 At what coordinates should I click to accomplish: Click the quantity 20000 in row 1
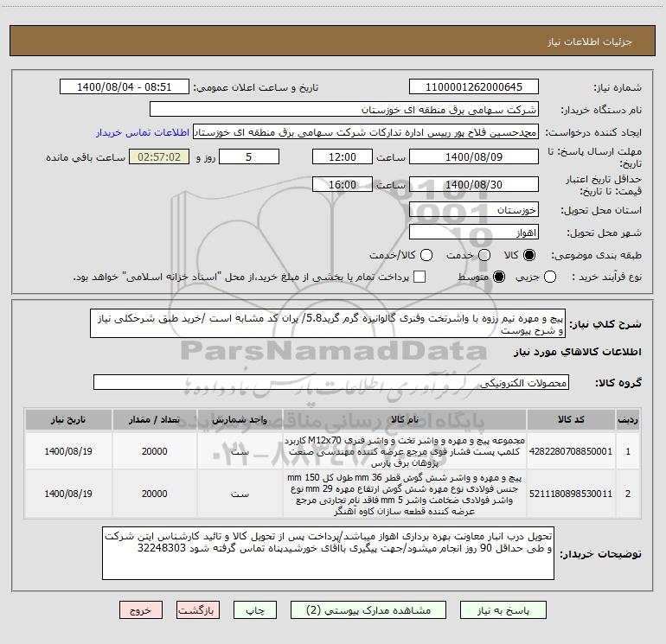154,451
